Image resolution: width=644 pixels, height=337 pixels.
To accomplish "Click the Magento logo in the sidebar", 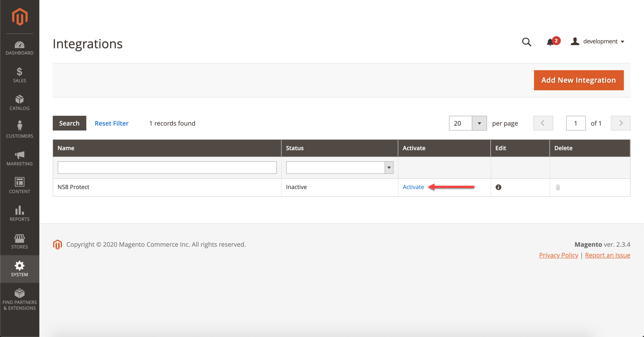I will (19, 17).
